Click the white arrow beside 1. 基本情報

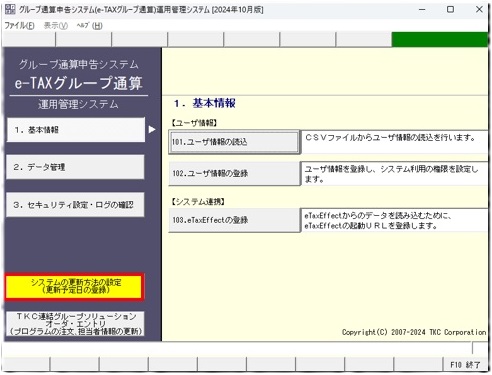pos(152,129)
